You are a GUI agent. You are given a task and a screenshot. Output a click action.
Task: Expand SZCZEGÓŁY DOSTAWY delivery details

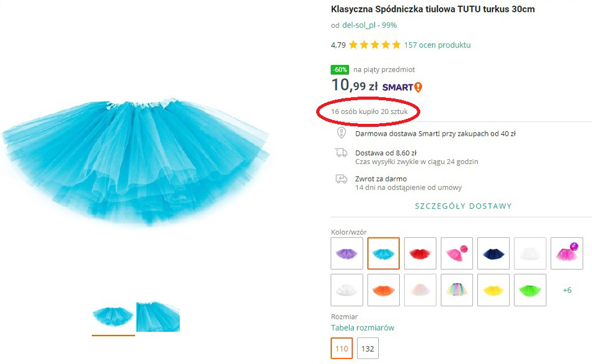tap(463, 206)
